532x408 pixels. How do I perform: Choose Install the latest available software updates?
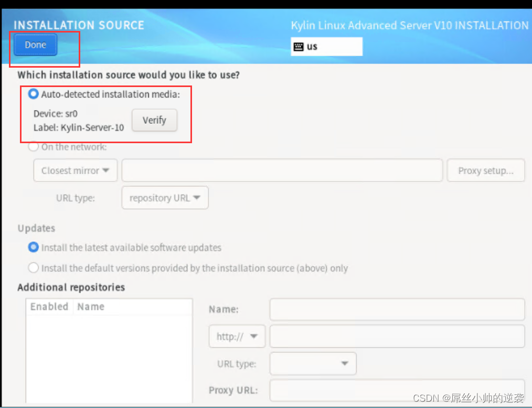point(33,247)
